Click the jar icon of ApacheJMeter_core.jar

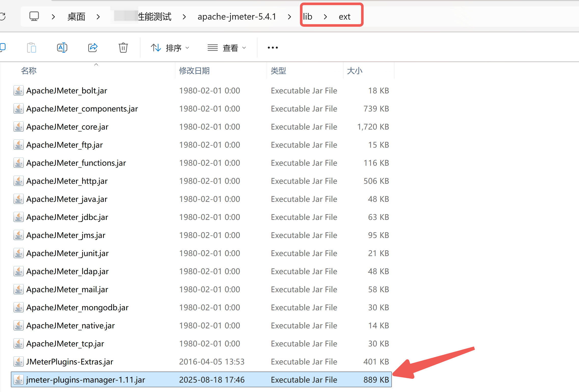click(19, 127)
